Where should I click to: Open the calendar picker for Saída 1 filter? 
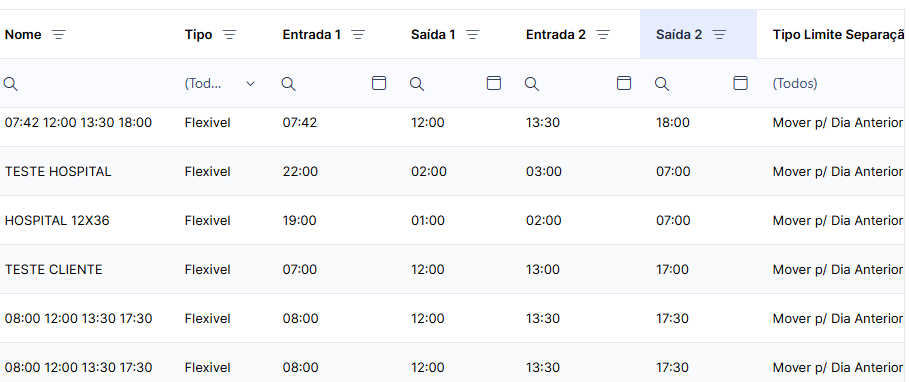pos(493,83)
